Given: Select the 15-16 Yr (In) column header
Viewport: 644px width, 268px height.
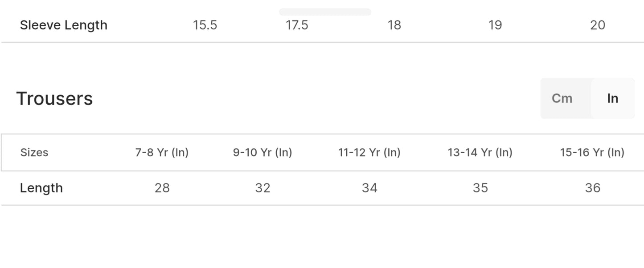Looking at the screenshot, I should (592, 153).
